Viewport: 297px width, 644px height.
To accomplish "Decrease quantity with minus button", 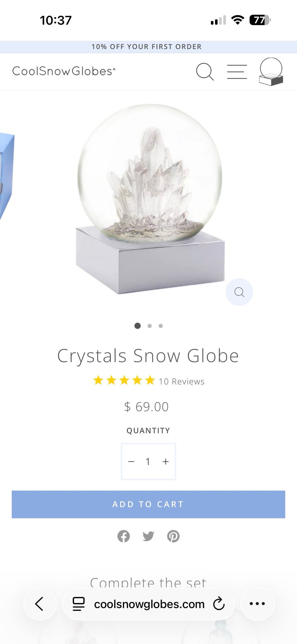I will click(x=131, y=461).
